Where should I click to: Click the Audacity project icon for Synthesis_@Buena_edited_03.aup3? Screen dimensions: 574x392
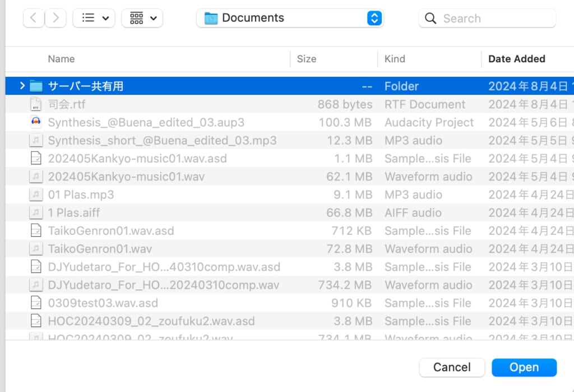coord(36,122)
